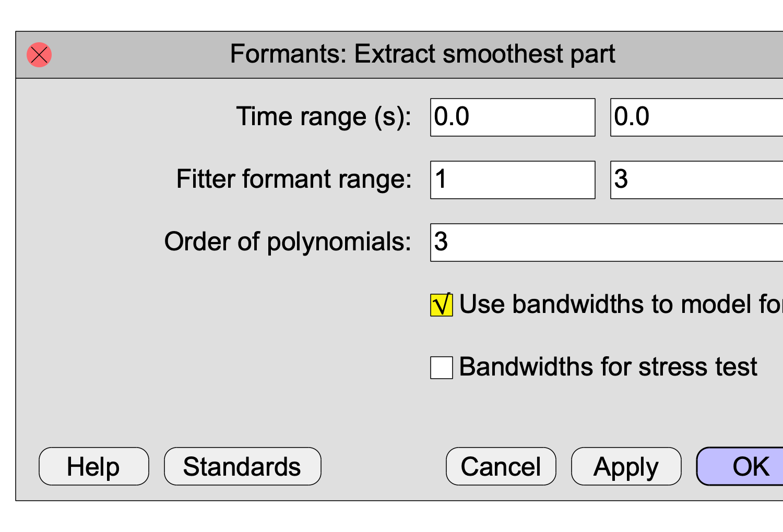
Task: Click the first Time range field
Action: (513, 117)
